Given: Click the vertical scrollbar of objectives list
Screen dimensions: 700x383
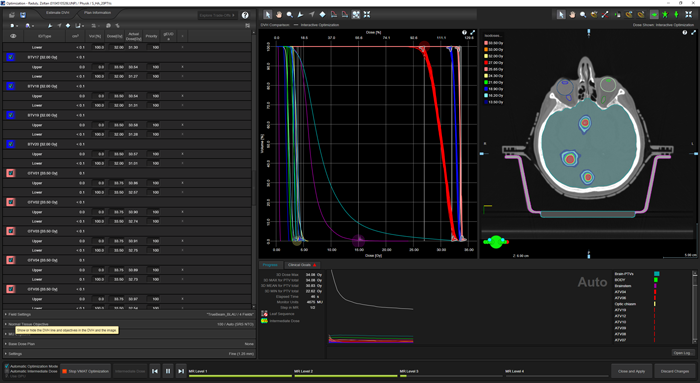Looking at the screenshot, I should (254, 170).
